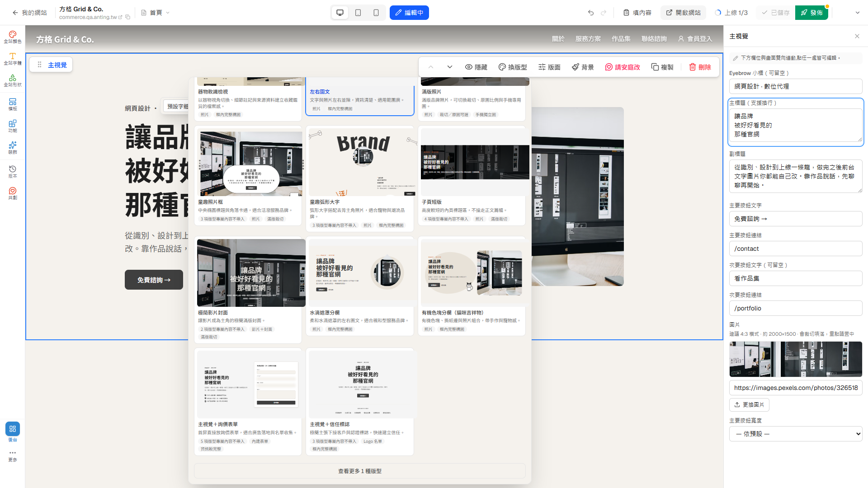
Task: Open the 全站形狀 site shapes tool
Action: coord(13,80)
